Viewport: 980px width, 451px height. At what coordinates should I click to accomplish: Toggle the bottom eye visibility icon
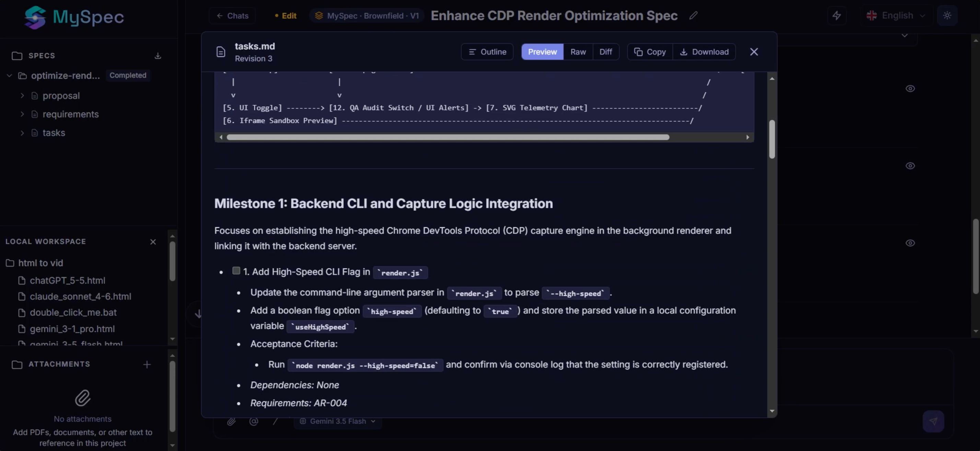[x=910, y=243]
